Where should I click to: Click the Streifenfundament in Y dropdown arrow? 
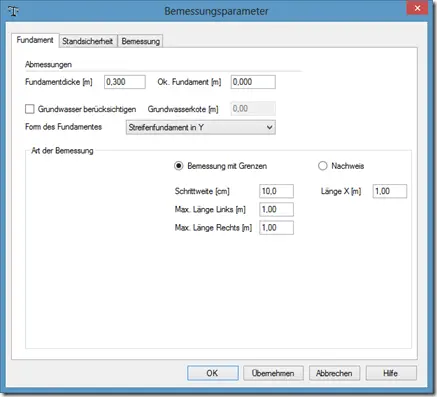tap(270, 127)
